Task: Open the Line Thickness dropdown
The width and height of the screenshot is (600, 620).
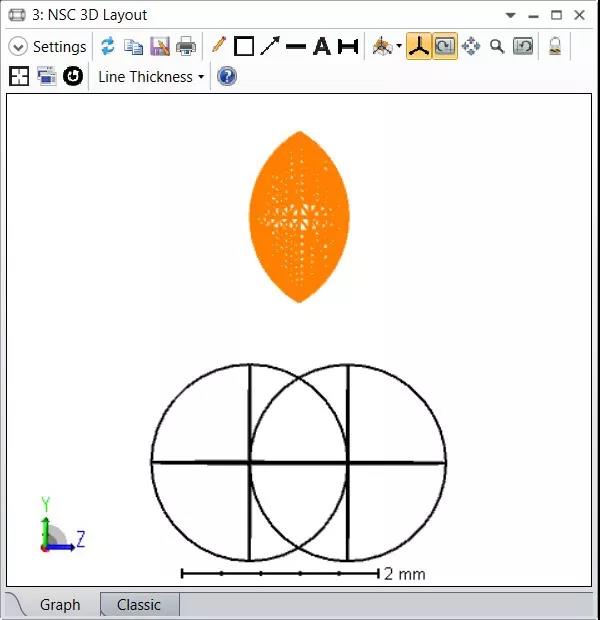Action: (150, 76)
